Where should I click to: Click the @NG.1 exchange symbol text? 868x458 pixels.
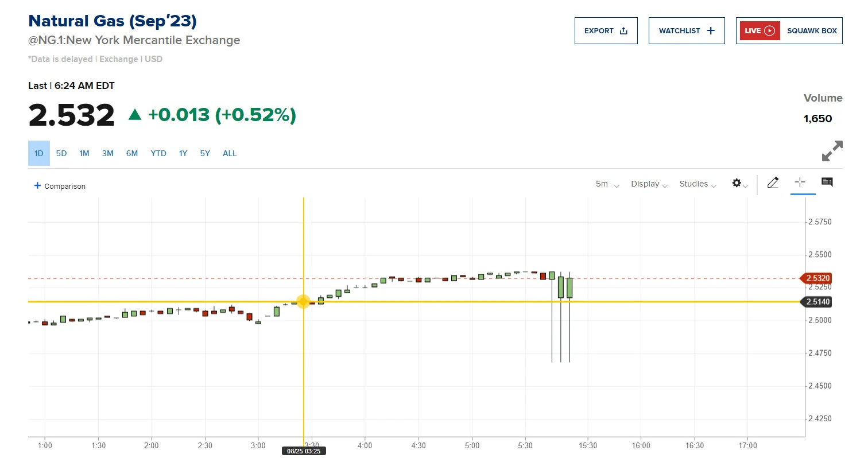tap(134, 40)
